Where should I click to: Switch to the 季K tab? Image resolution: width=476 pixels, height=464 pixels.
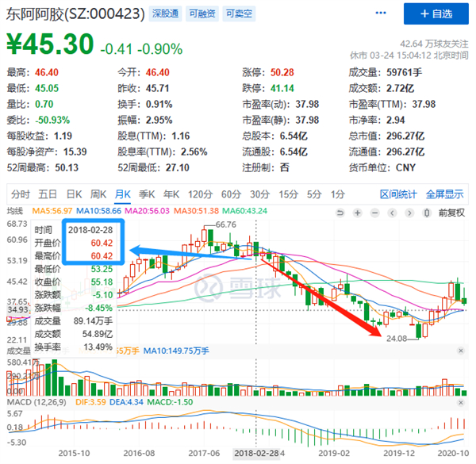147,194
